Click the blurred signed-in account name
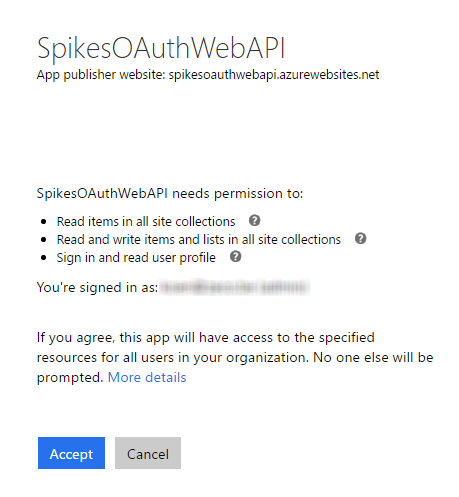 coord(235,287)
